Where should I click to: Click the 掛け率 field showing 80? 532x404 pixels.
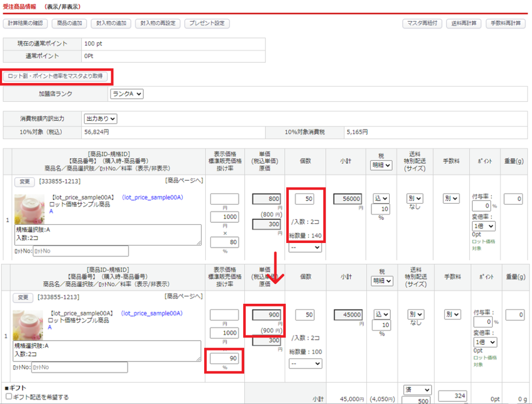(224, 242)
